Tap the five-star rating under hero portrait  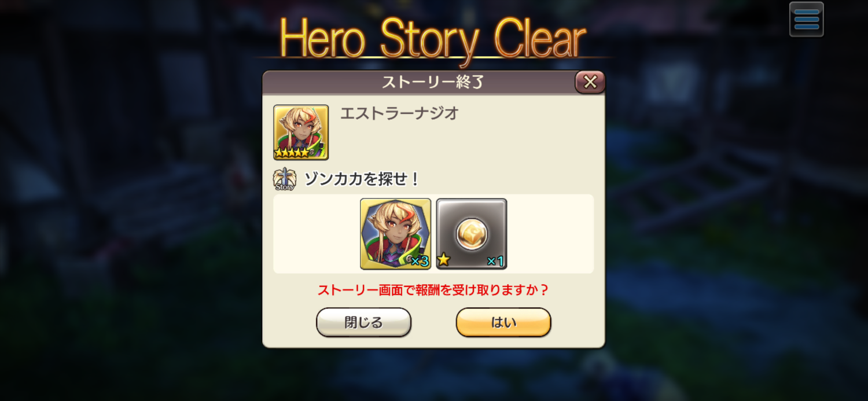292,153
